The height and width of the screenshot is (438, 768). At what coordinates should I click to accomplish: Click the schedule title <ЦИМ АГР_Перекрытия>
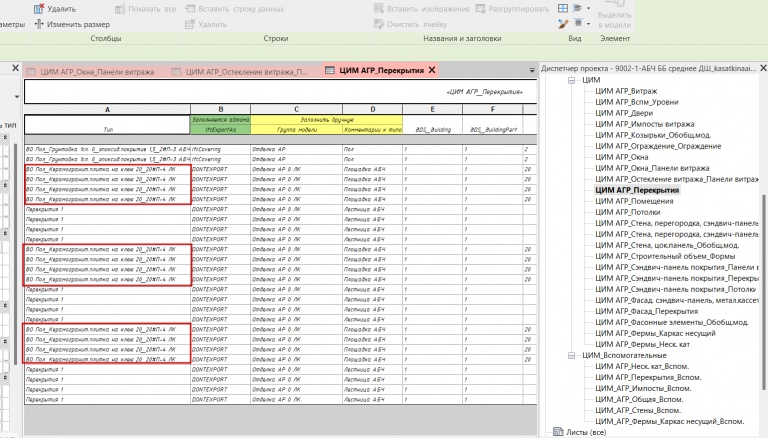click(484, 92)
